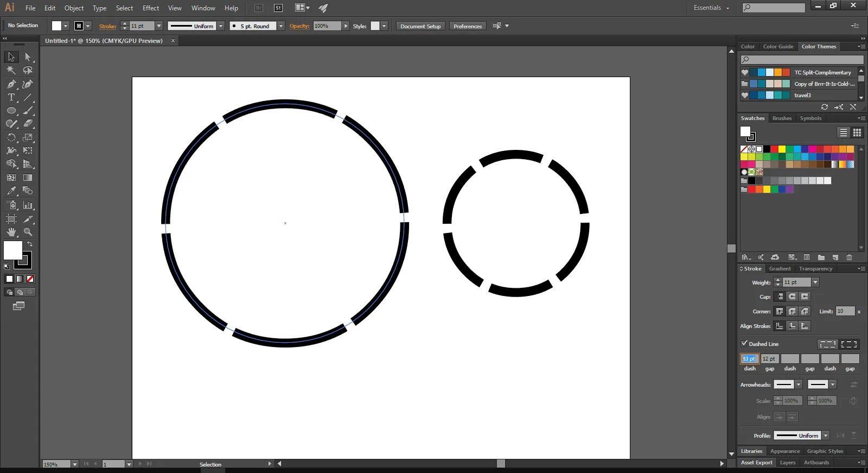Select the TC Split-Complimentary color theme
This screenshot has width=868, height=473.
pyautogui.click(x=799, y=72)
